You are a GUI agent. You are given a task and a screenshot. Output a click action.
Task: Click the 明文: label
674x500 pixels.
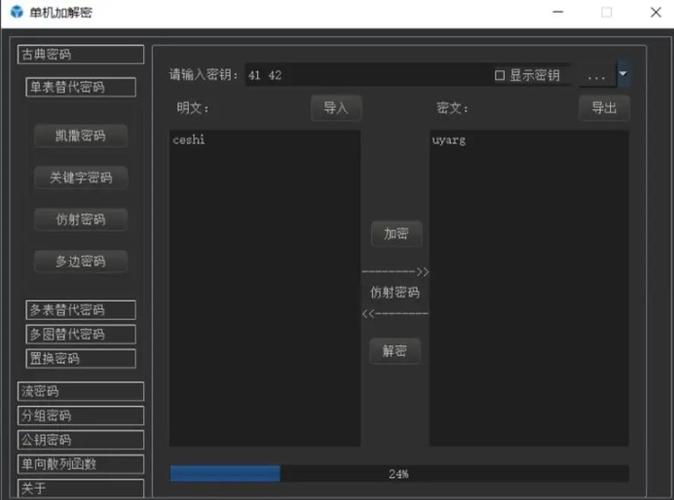coord(193,108)
